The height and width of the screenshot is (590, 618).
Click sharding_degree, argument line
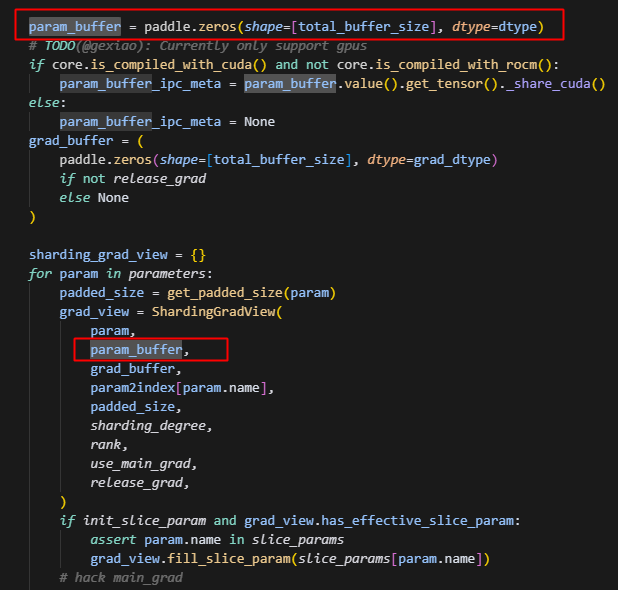(x=151, y=426)
